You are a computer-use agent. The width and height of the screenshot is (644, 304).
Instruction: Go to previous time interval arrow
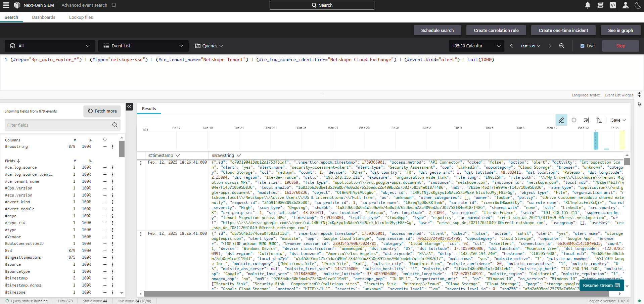pyautogui.click(x=511, y=46)
